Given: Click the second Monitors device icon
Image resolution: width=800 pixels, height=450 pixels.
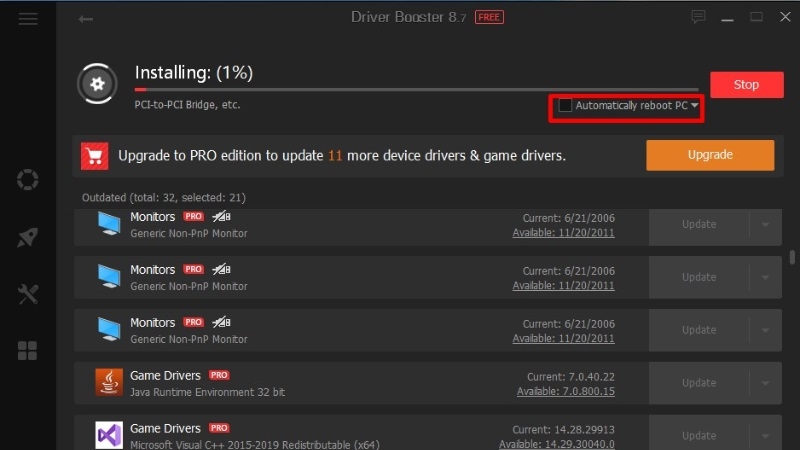Looking at the screenshot, I should point(109,277).
